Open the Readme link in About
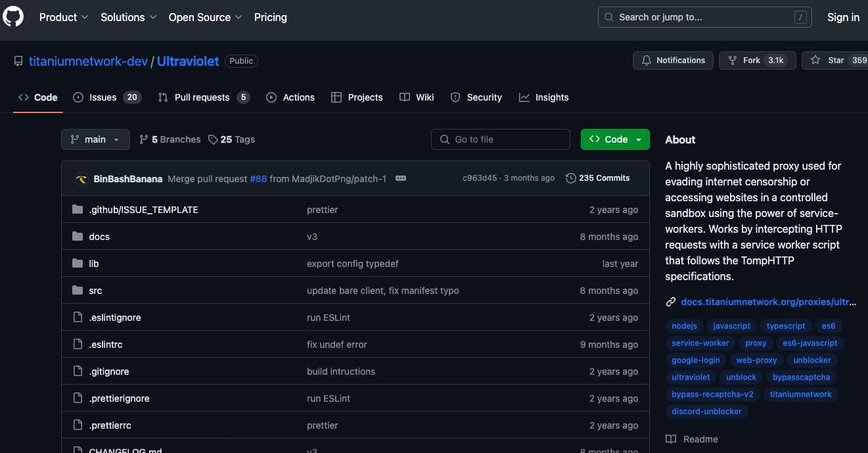 click(692, 439)
